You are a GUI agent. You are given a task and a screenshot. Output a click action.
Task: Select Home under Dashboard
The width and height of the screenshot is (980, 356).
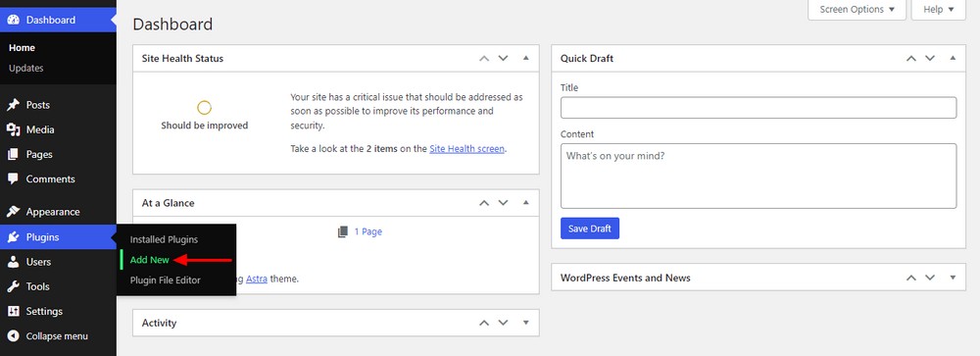(22, 47)
